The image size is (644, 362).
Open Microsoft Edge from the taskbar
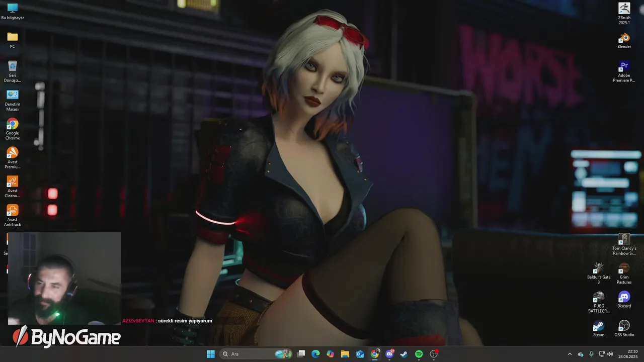click(315, 354)
